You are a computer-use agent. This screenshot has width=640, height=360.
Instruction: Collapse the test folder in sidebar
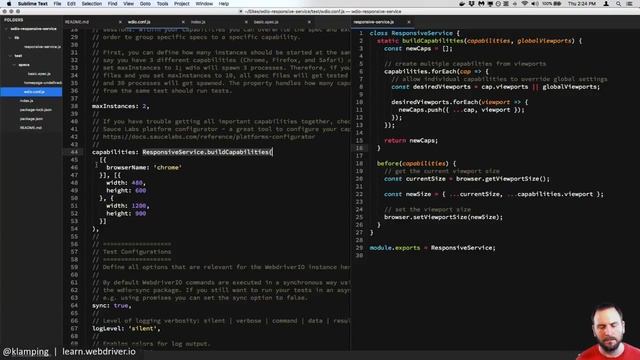click(11, 56)
